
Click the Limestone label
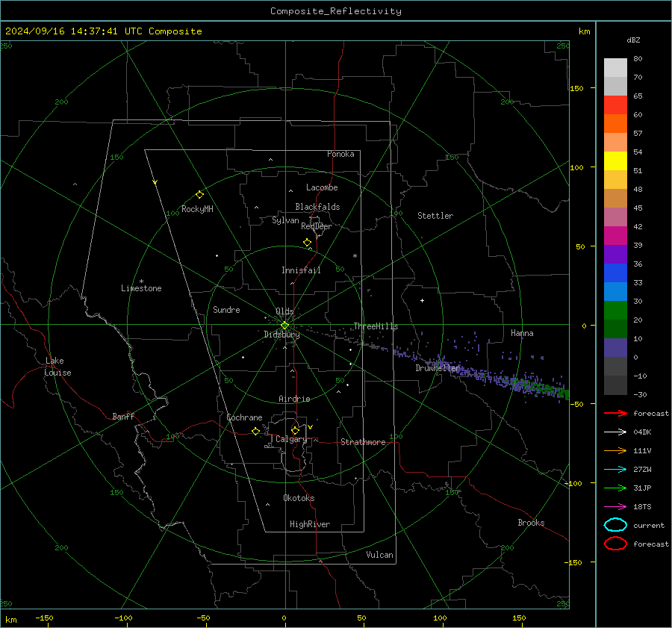pos(141,288)
